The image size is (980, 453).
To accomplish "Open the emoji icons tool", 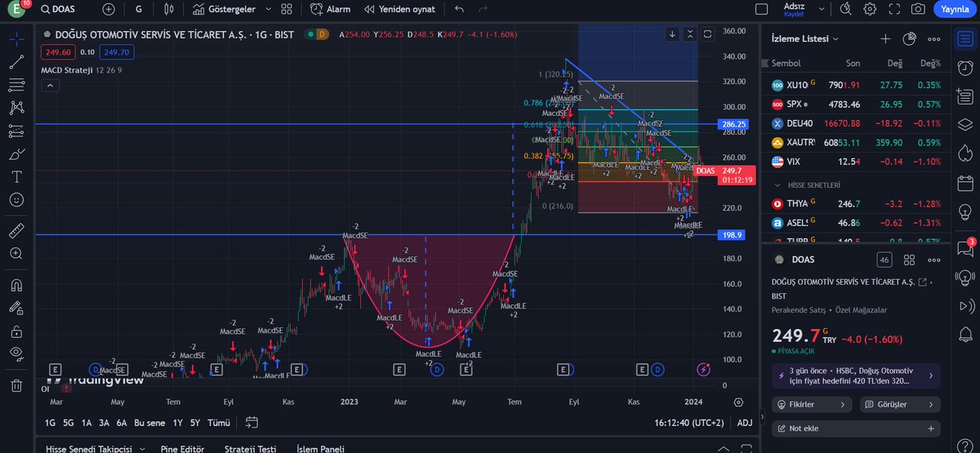I will click(x=16, y=199).
